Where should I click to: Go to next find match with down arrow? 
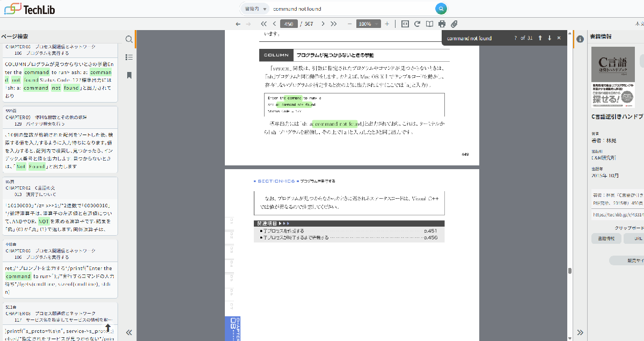550,38
